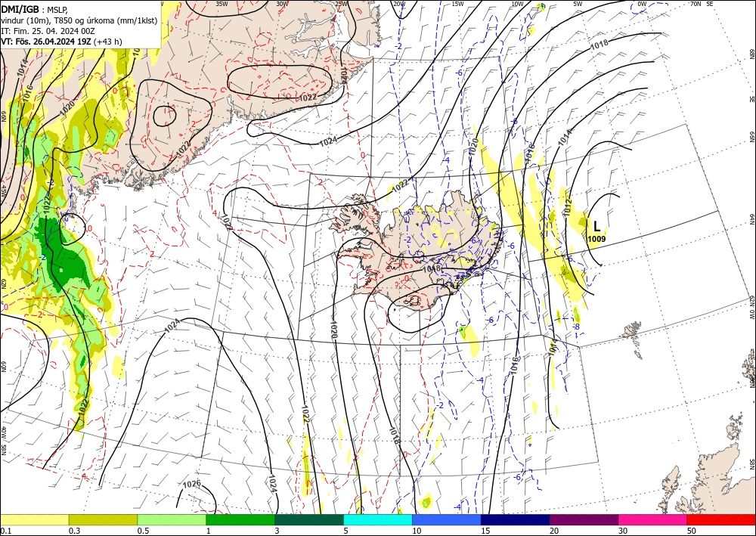Click the green 1–3 legend swatch
The width and height of the screenshot is (756, 536).
click(240, 519)
